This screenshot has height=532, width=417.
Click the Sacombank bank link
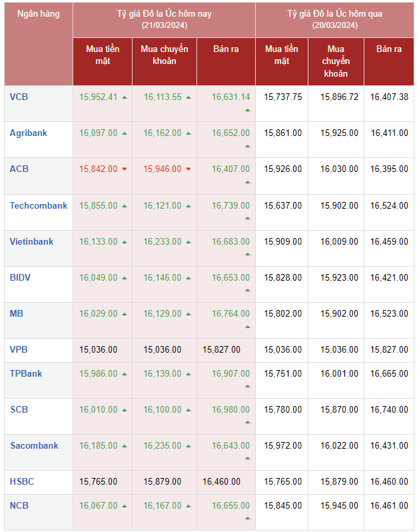click(34, 445)
